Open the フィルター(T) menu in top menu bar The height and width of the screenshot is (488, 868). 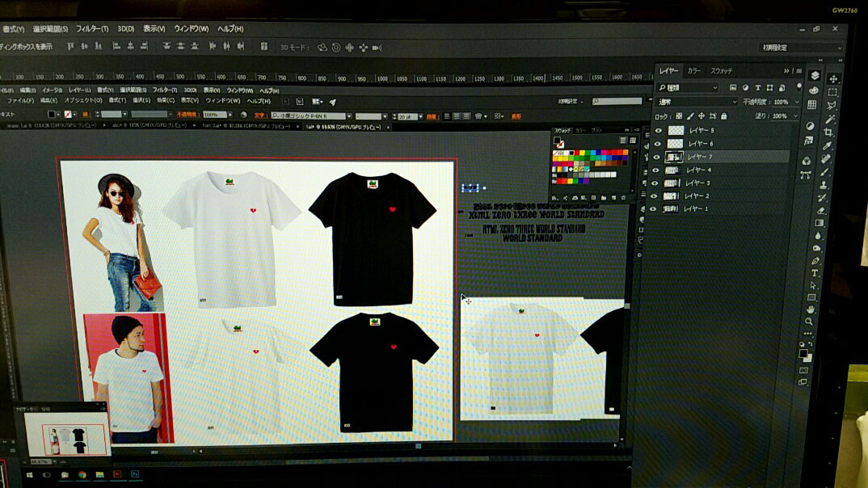pyautogui.click(x=92, y=29)
